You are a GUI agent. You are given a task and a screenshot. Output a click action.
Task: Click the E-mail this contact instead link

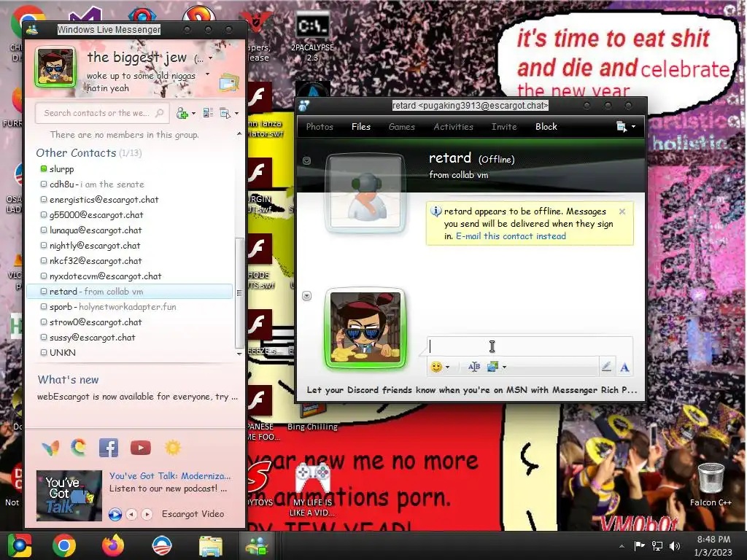(x=511, y=236)
